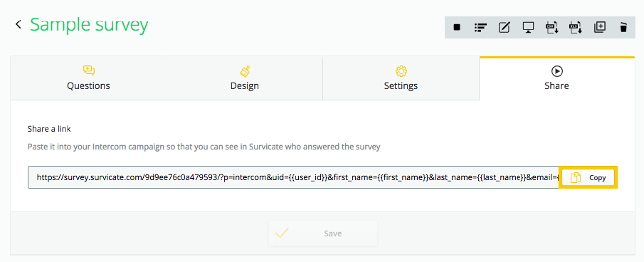Select the Share tab
This screenshot has height=262, width=644.
click(556, 78)
